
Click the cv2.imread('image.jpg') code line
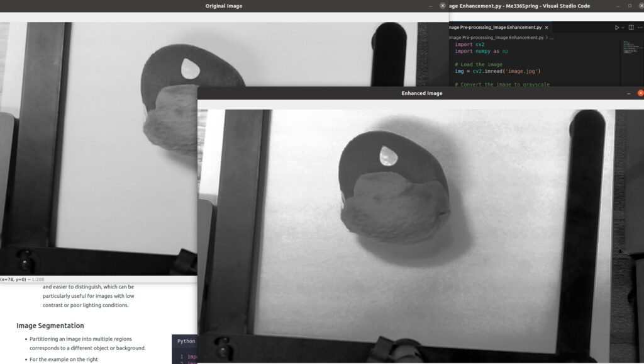click(497, 71)
